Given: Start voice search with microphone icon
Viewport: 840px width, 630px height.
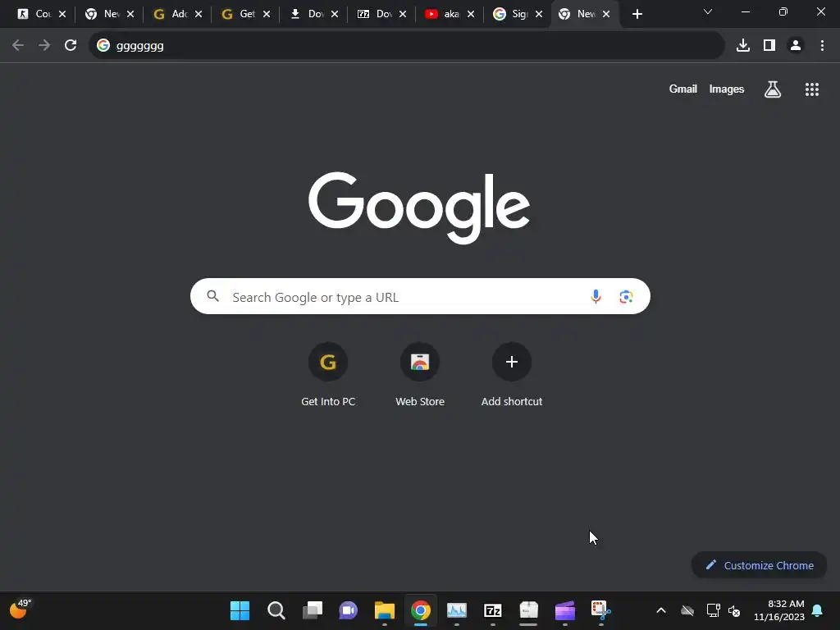Looking at the screenshot, I should point(596,296).
